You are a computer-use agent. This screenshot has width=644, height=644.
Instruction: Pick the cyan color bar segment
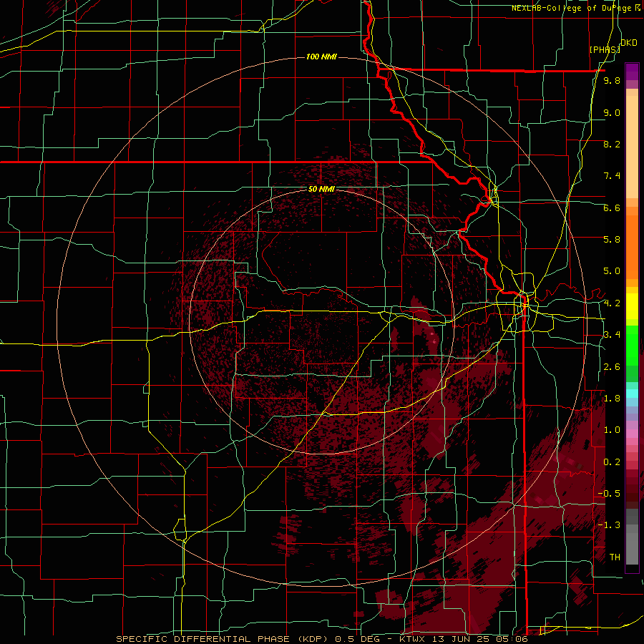632,394
